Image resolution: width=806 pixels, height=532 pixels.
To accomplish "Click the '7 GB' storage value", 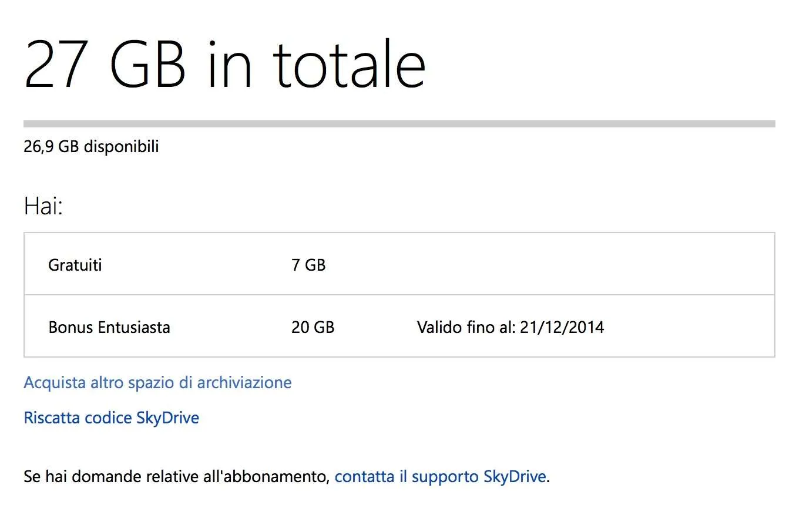I will 308,265.
